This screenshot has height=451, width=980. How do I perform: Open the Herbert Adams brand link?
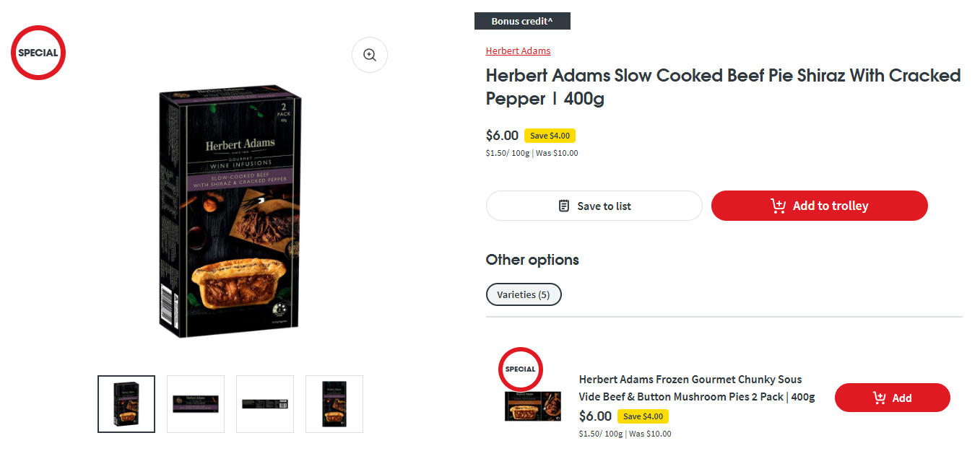[518, 51]
